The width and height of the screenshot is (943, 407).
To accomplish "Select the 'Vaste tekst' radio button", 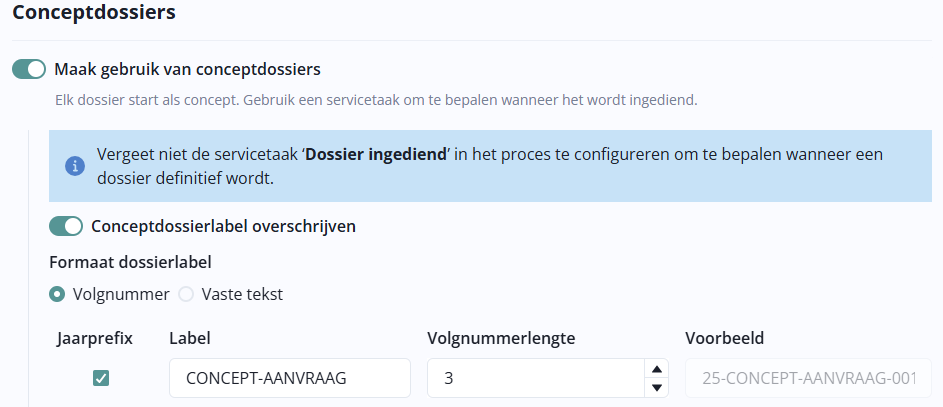I will pyautogui.click(x=186, y=294).
